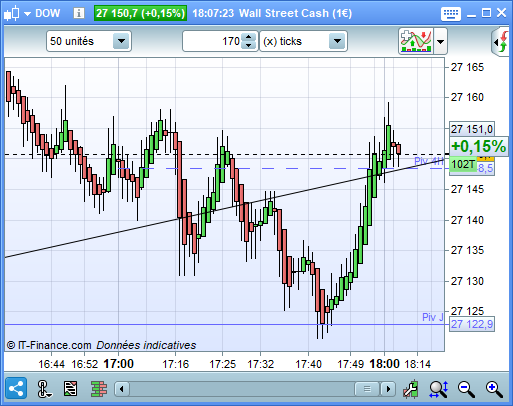This screenshot has height=406, width=513.
Task: Open the candlestick chart style icon
Action: [x=12, y=13]
